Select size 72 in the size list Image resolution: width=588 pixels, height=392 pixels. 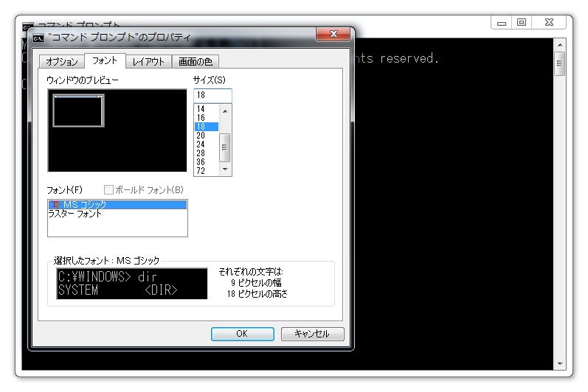207,171
